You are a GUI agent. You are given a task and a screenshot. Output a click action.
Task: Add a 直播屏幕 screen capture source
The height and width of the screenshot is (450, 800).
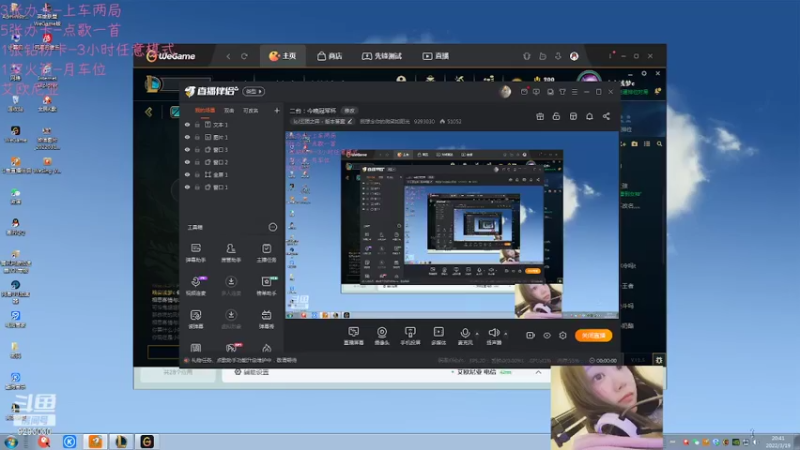coord(354,336)
